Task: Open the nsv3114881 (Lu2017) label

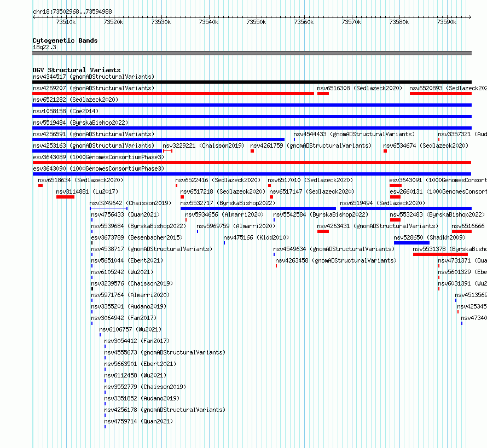Action: coord(87,191)
